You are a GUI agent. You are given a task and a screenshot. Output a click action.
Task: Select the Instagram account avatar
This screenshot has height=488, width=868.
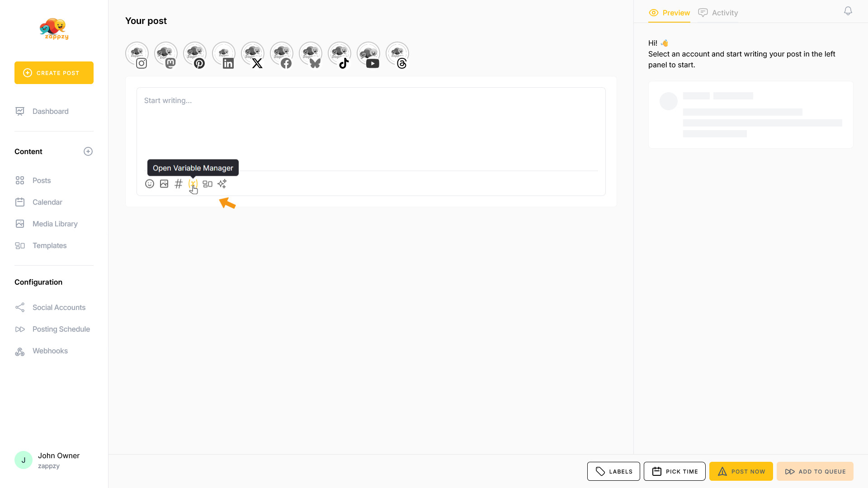137,54
